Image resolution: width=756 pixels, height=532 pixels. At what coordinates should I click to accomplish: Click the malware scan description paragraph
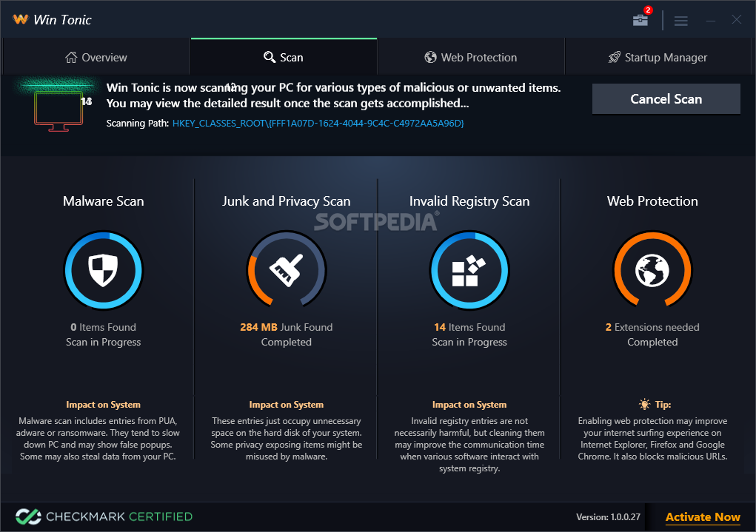[98, 439]
